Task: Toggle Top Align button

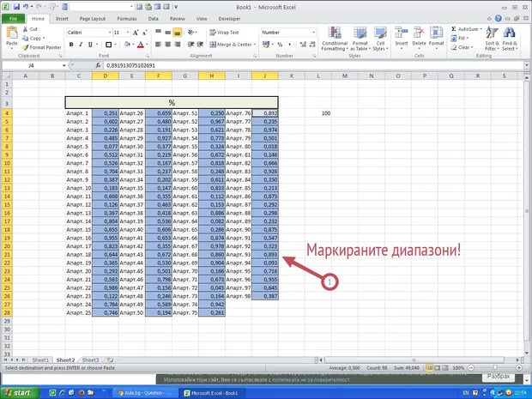Action: [x=158, y=33]
